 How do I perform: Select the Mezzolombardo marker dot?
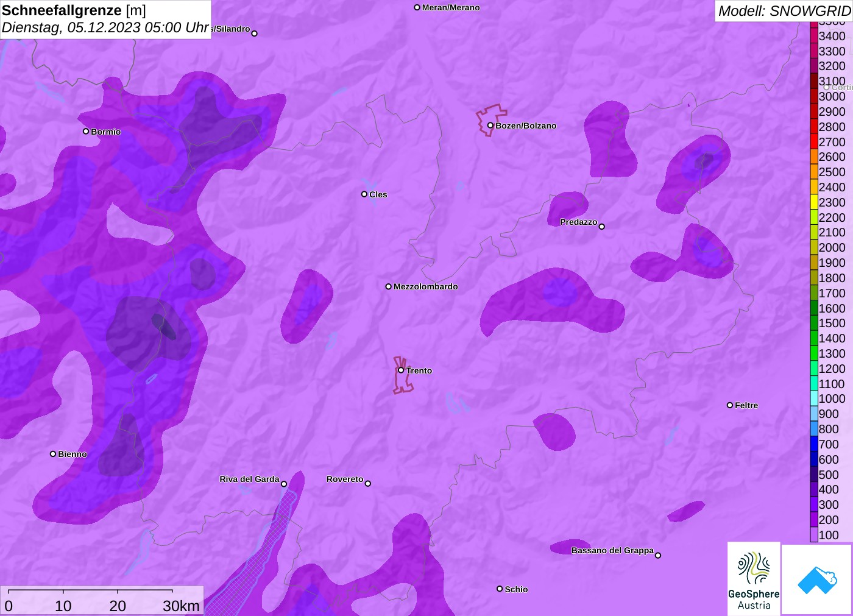coord(388,286)
